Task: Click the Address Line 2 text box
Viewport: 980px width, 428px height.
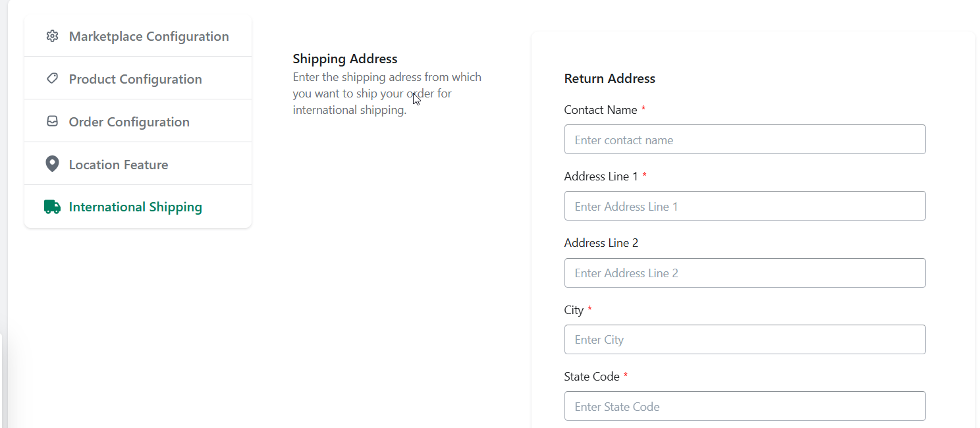Action: tap(745, 273)
